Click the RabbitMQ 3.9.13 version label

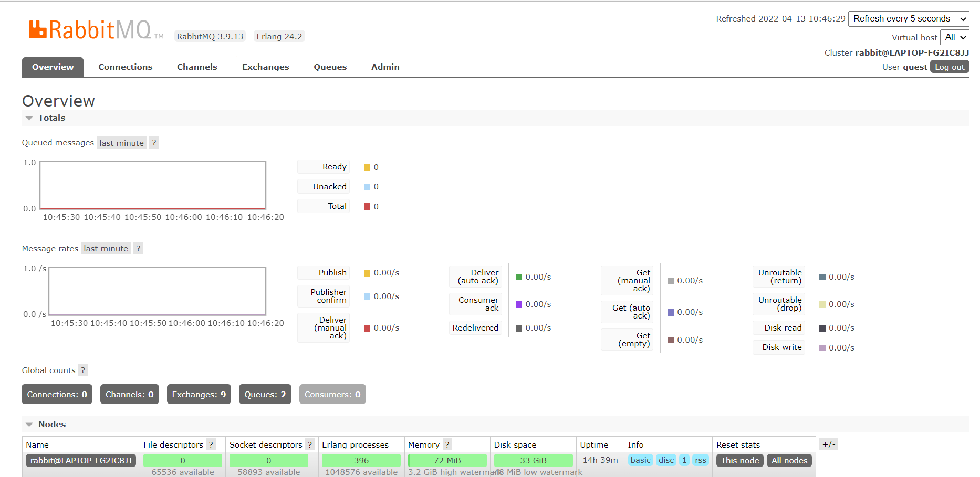coord(210,36)
